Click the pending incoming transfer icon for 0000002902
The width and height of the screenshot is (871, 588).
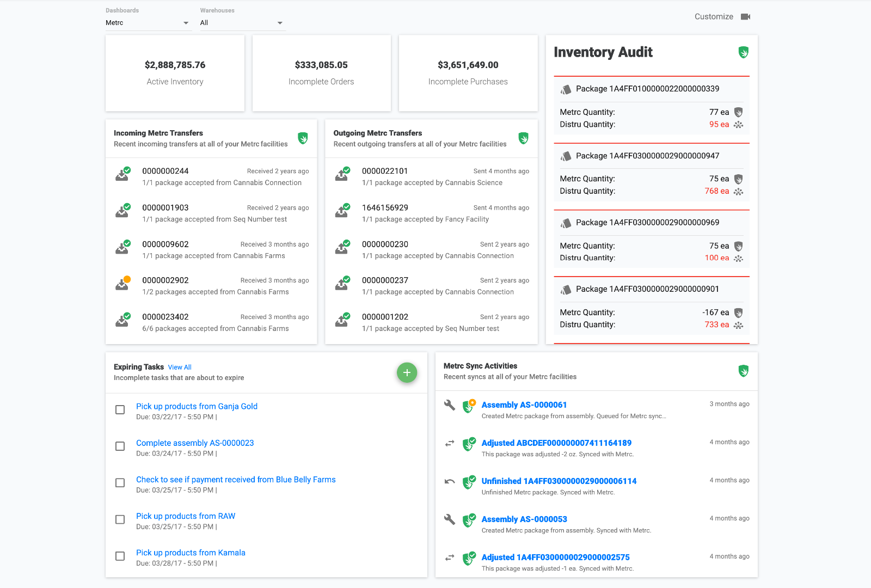(123, 284)
